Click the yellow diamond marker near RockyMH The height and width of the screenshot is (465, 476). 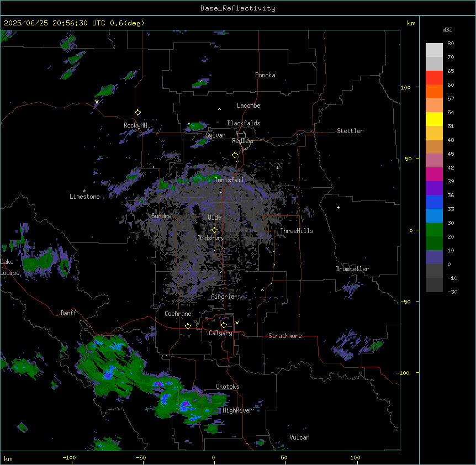click(x=138, y=113)
